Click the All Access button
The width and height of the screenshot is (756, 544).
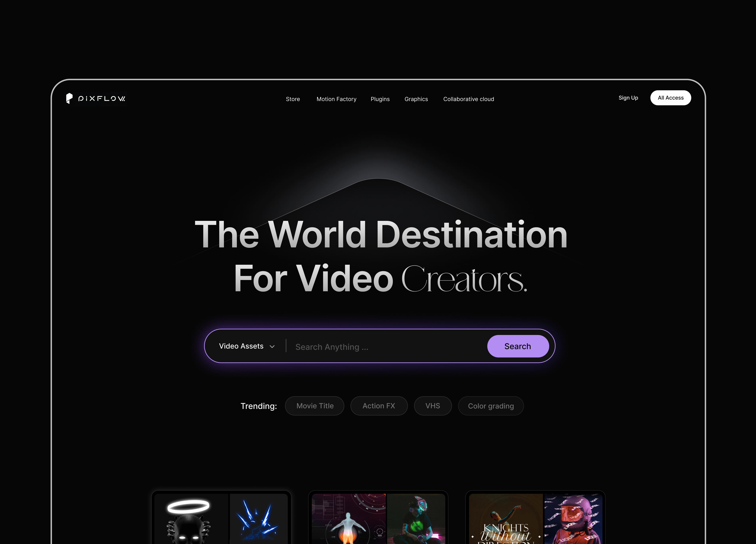(x=670, y=98)
